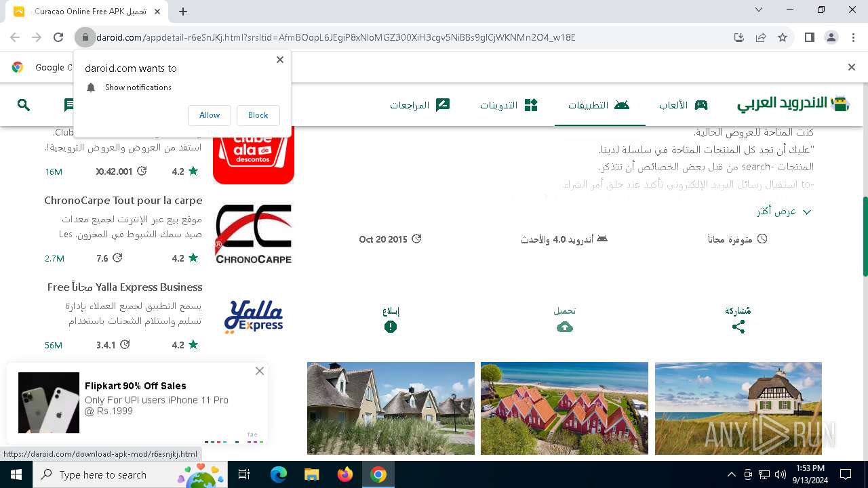Select the التطبيقات apps tab
868x488 pixels.
click(x=599, y=105)
